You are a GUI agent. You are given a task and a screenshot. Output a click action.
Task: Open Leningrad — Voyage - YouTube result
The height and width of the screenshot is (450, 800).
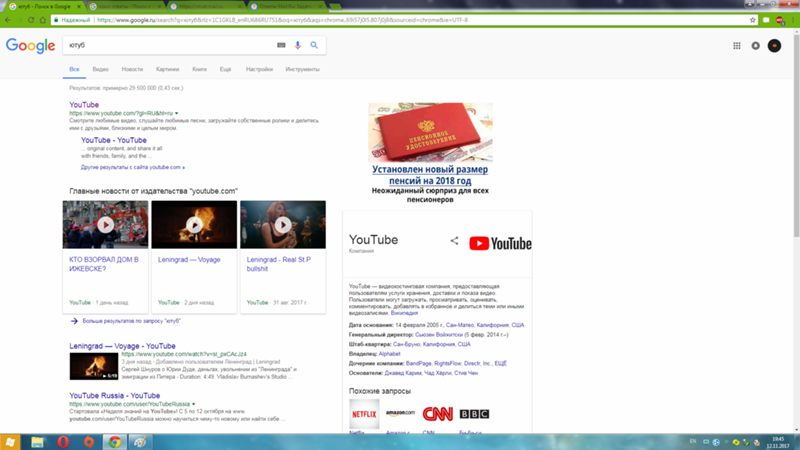[122, 346]
